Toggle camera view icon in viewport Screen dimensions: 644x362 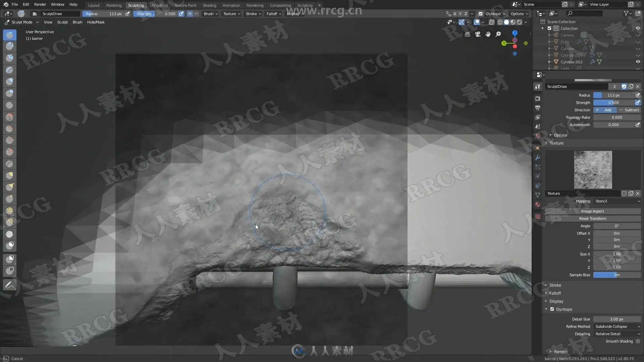coord(478,34)
